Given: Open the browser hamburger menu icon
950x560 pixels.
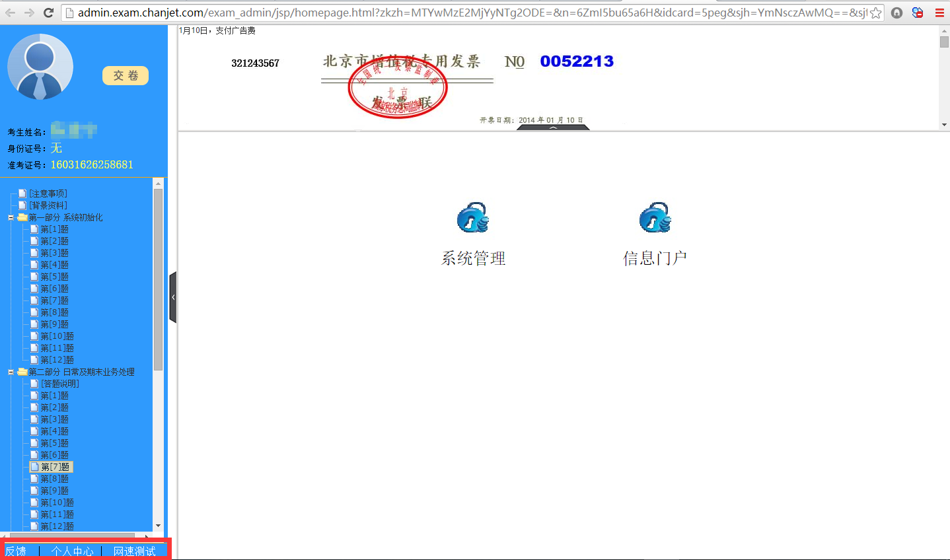Looking at the screenshot, I should 939,13.
